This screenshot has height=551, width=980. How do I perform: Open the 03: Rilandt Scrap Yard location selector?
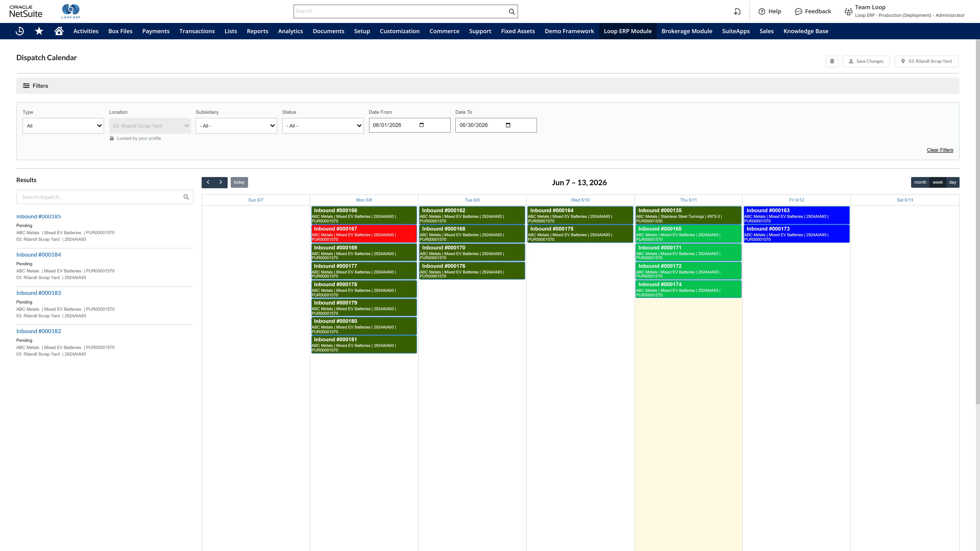point(926,61)
